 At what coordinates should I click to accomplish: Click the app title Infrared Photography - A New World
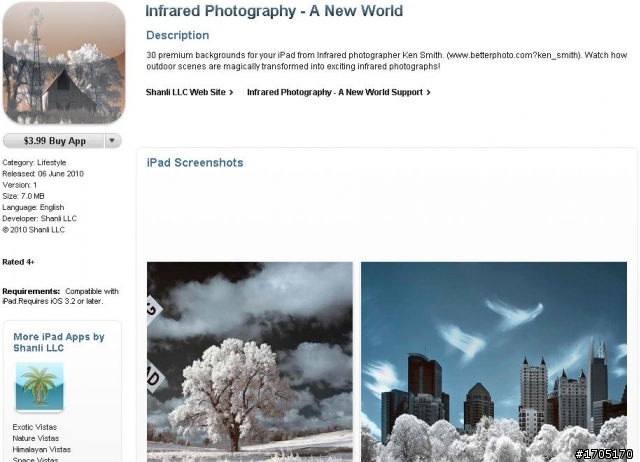pyautogui.click(x=274, y=11)
